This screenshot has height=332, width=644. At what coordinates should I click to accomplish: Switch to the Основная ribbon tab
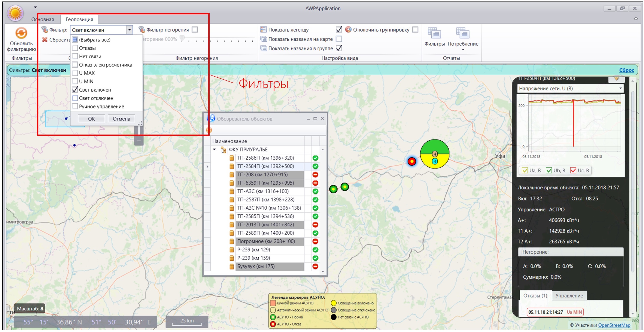[43, 19]
